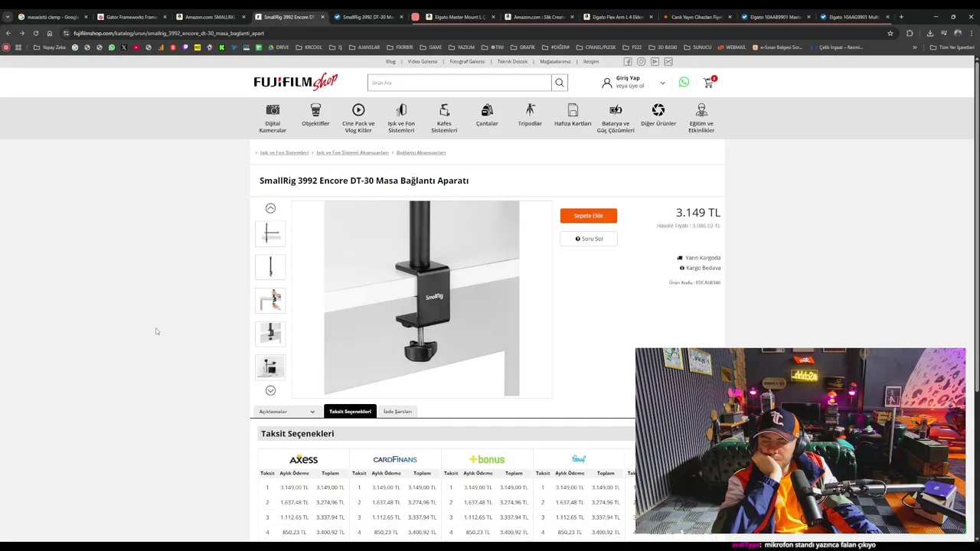Image resolution: width=980 pixels, height=551 pixels.
Task: Switch to Taksit Seçenekleri tab
Action: coord(350,412)
